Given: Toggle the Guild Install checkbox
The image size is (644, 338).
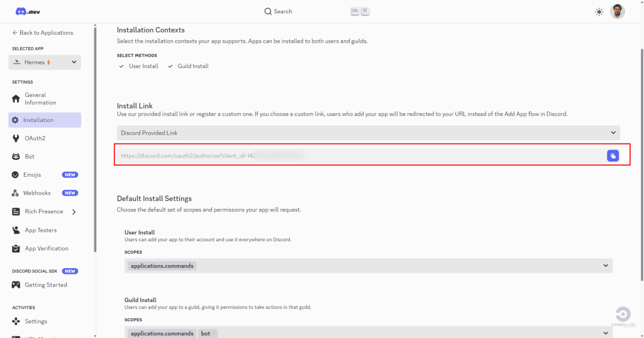Looking at the screenshot, I should pos(170,66).
